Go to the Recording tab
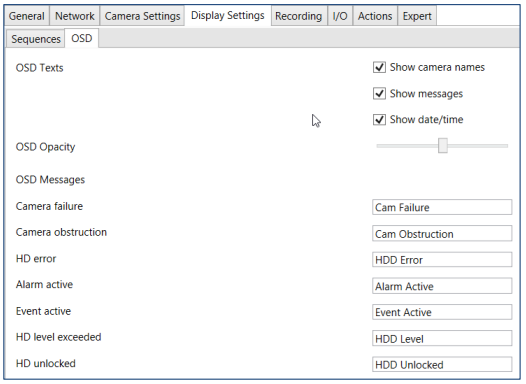This screenshot has height=384, width=526. (x=299, y=16)
